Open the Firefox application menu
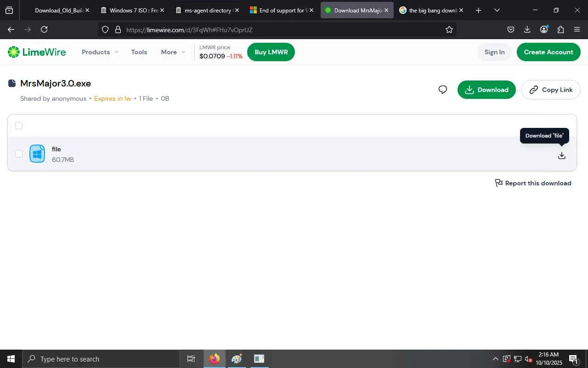Image resolution: width=588 pixels, height=368 pixels. (577, 29)
